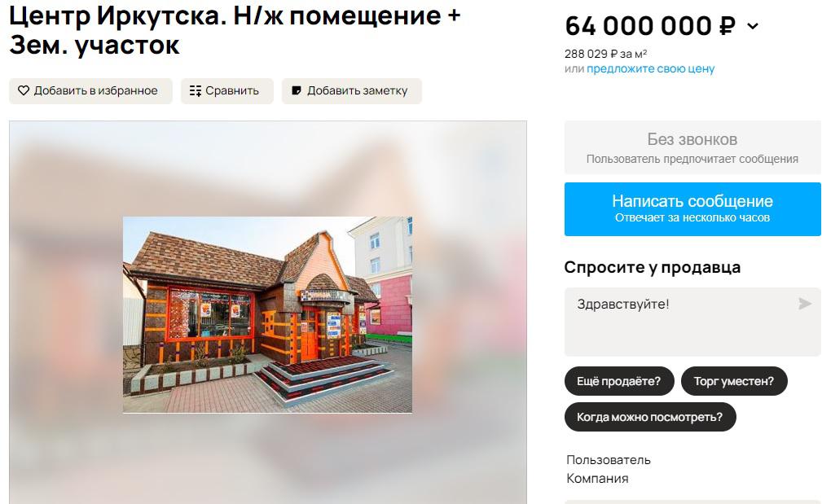Screen dimensions: 822x504
Task: Select the Когда можно посмотреть? quick question
Action: (650, 417)
